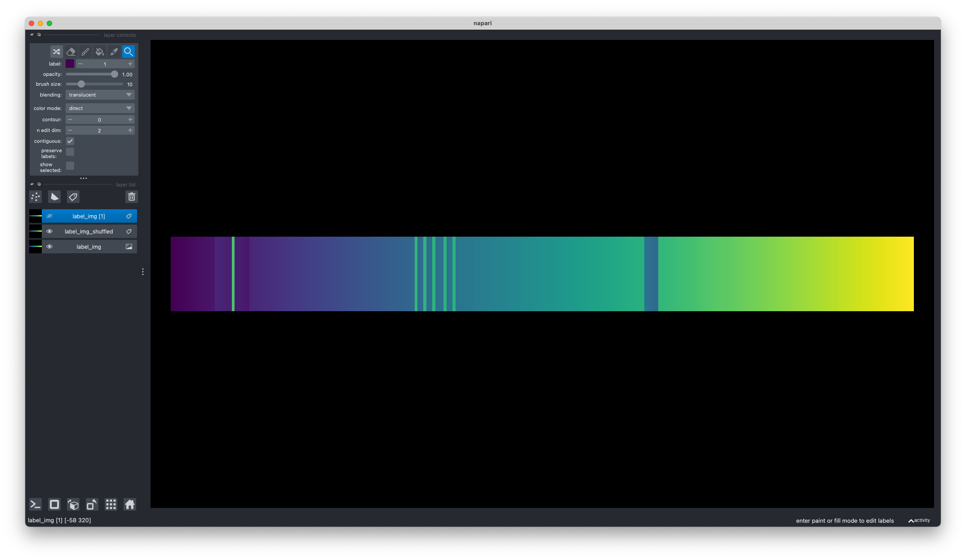
Task: Float the layer controls dock panel
Action: pyautogui.click(x=39, y=35)
